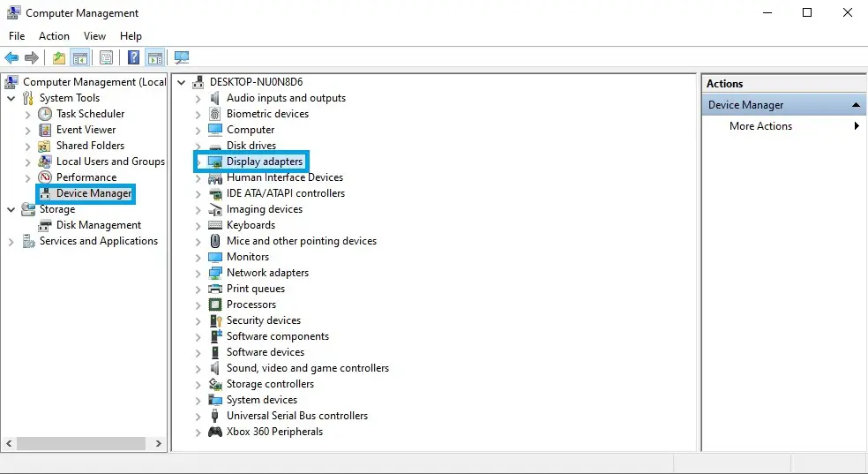This screenshot has height=474, width=868.
Task: Collapse the System Tools tree node
Action: (x=11, y=99)
